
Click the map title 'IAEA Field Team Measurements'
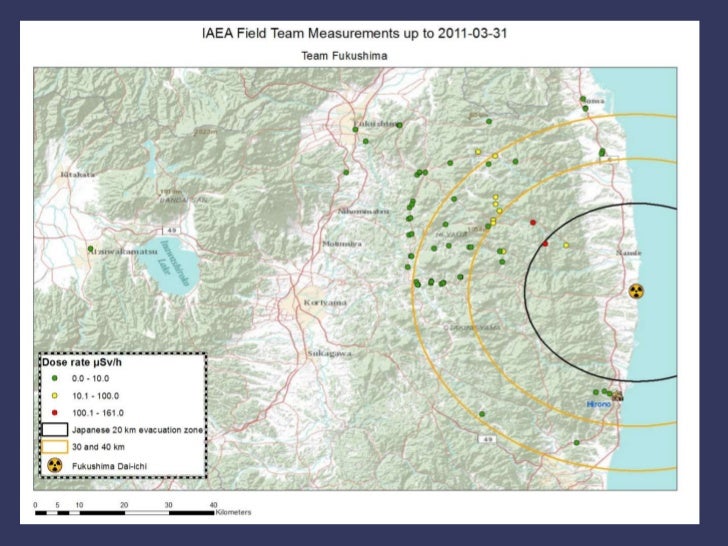[299, 33]
